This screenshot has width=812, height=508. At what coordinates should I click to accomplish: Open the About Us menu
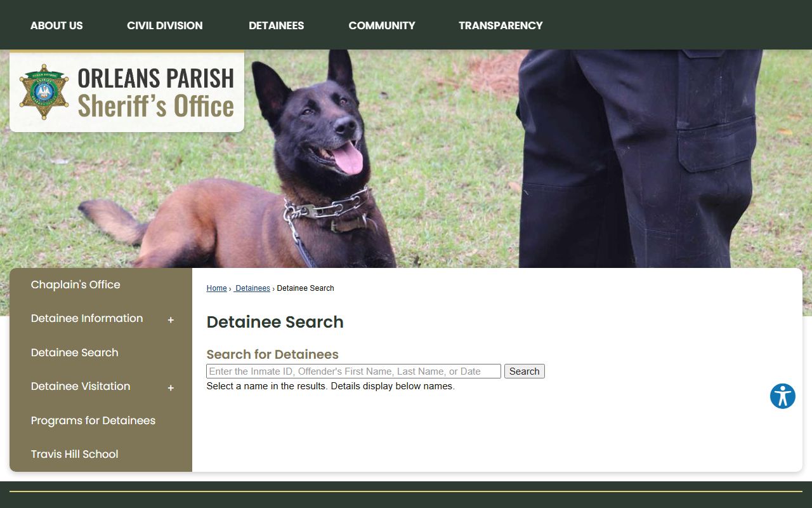point(56,25)
